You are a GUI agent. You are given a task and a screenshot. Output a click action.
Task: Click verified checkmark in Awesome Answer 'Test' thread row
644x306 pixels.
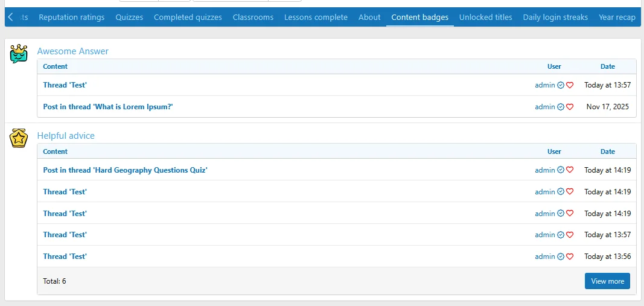[561, 85]
